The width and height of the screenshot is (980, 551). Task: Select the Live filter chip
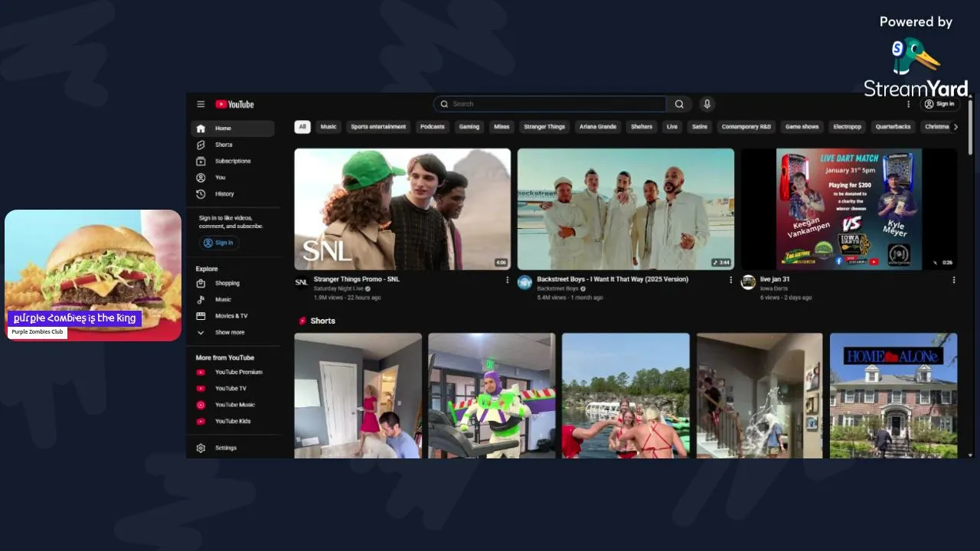point(672,127)
